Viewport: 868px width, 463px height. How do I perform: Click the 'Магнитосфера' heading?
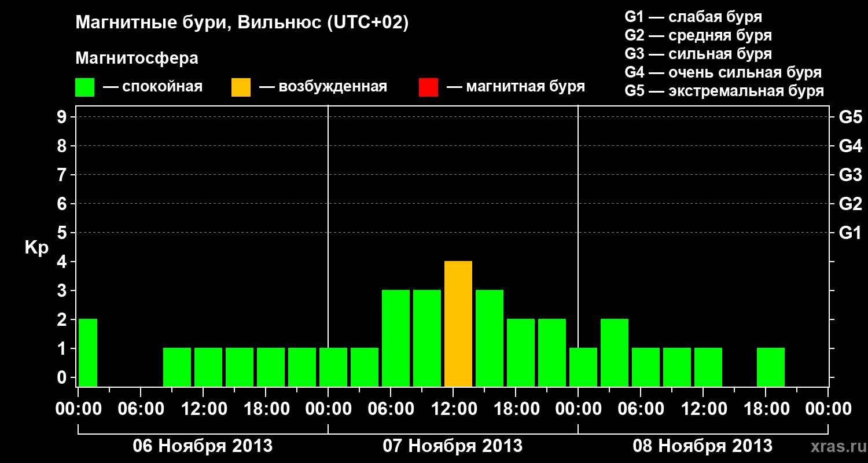coord(137,58)
